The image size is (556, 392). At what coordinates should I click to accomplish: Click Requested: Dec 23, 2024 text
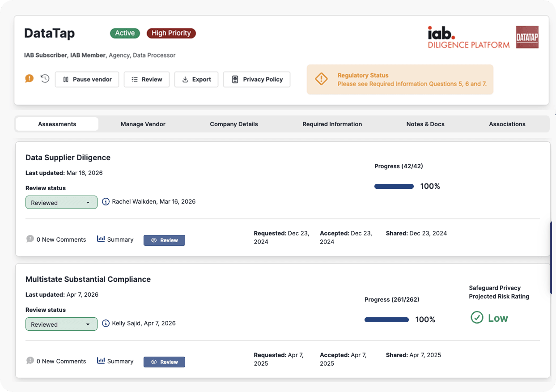[281, 237]
